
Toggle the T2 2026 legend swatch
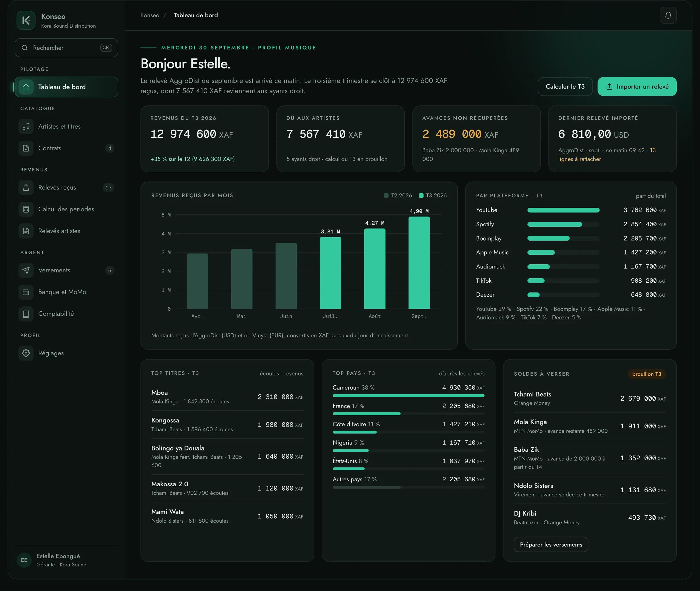386,196
